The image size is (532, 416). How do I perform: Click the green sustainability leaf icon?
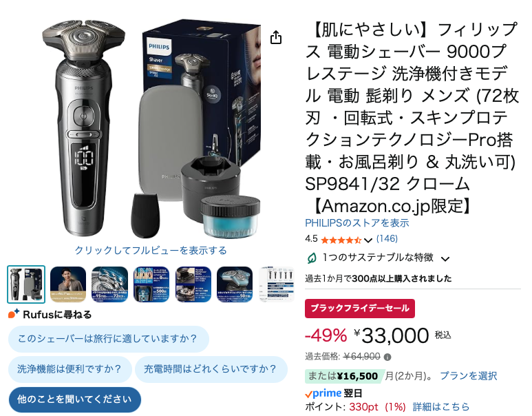coord(312,258)
